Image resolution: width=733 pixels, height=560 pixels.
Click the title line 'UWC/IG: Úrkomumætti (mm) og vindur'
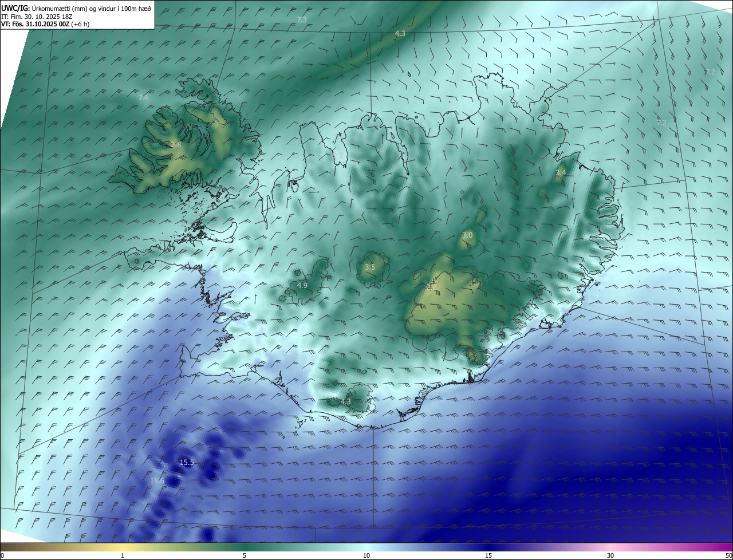click(x=76, y=7)
